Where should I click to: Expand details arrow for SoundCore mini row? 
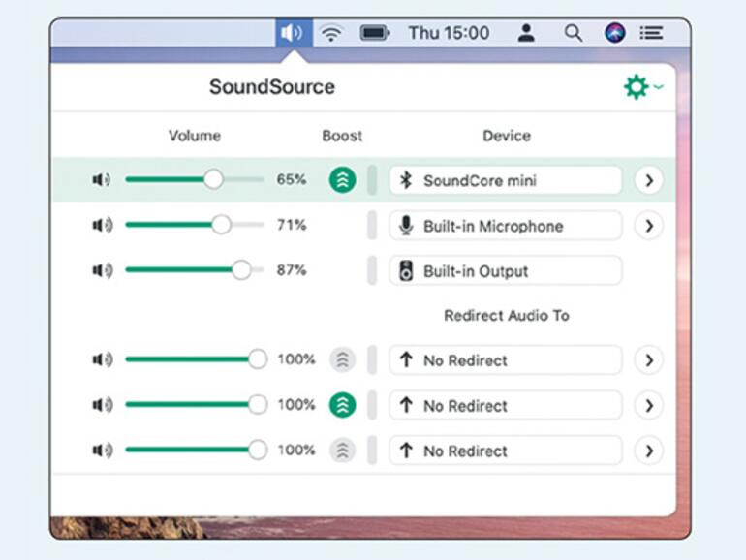click(648, 180)
